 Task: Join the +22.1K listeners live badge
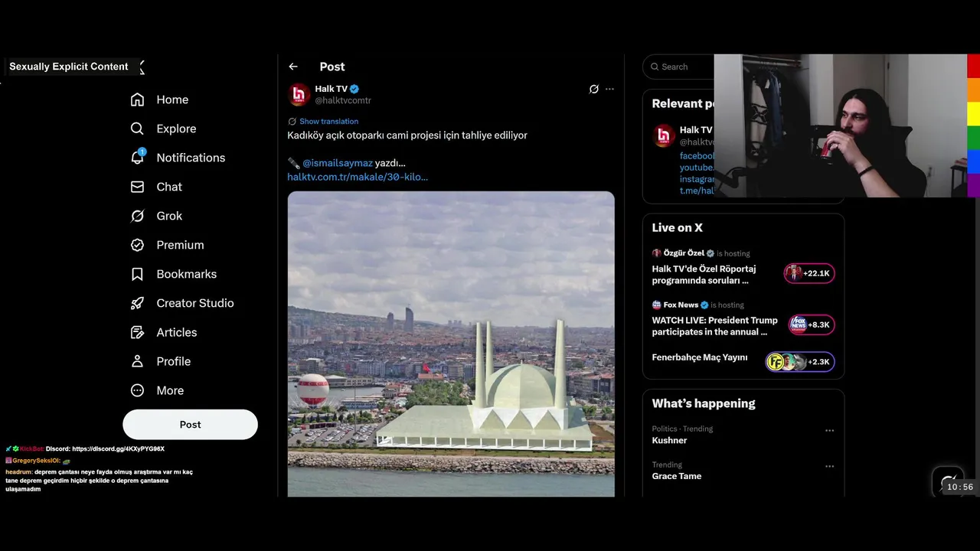809,273
